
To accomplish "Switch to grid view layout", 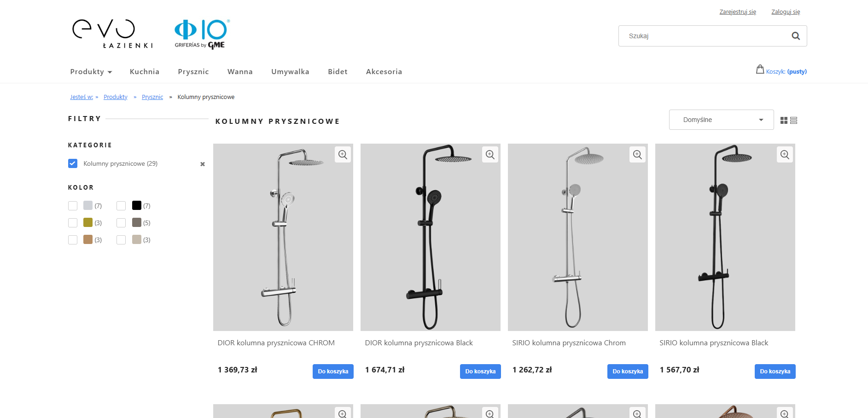I will tap(784, 120).
